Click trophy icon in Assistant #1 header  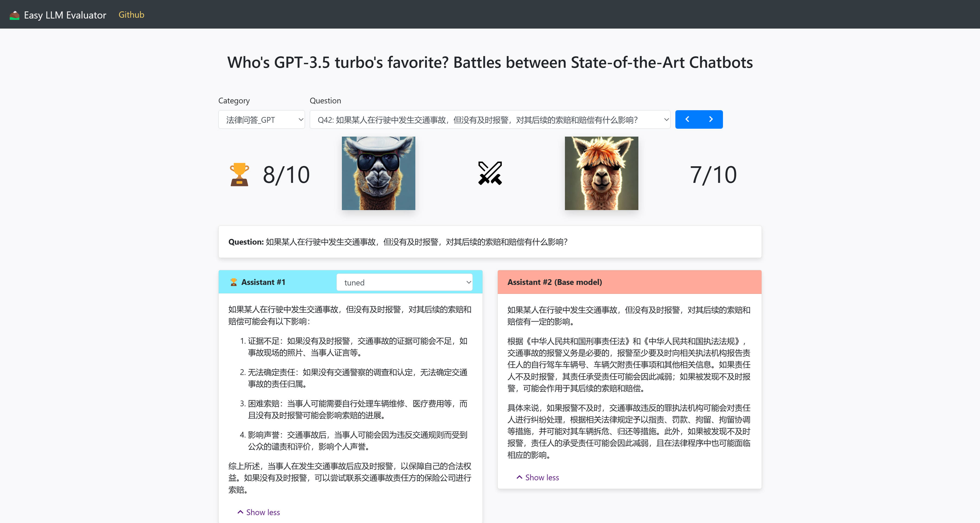click(234, 282)
